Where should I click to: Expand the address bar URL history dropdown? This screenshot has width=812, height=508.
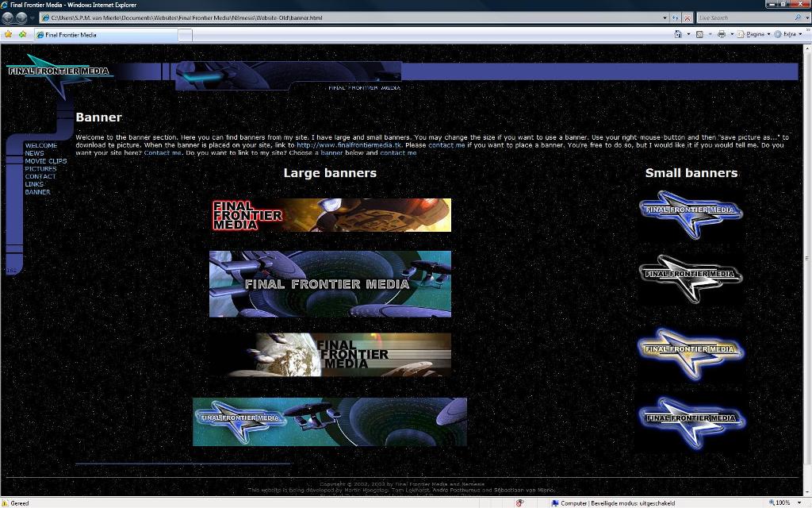click(665, 17)
